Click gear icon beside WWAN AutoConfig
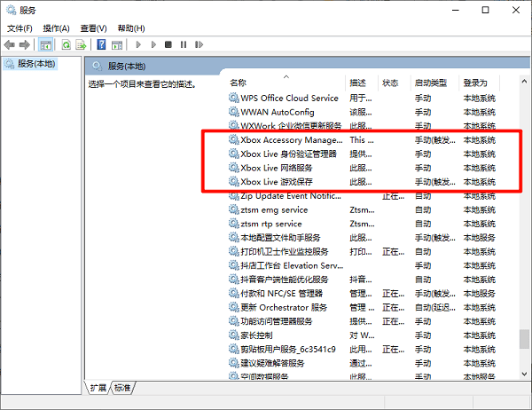 coord(233,112)
